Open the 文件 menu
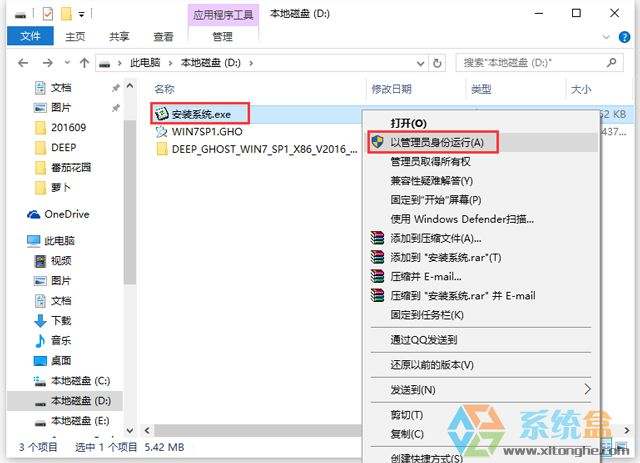The height and width of the screenshot is (463, 640). 30,37
